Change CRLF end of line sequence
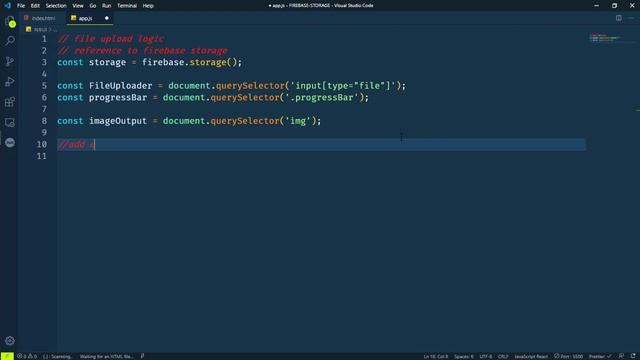Image resolution: width=640 pixels, height=360 pixels. click(503, 356)
